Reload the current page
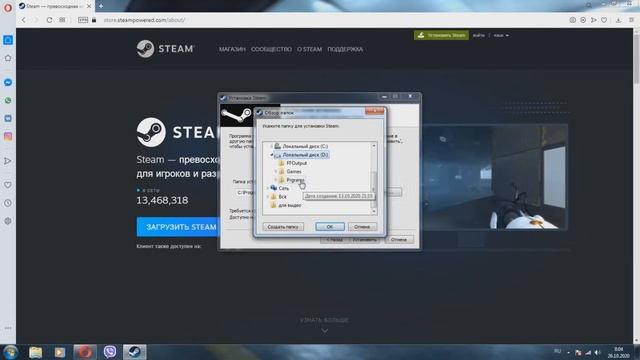The image size is (640, 360). (49, 20)
